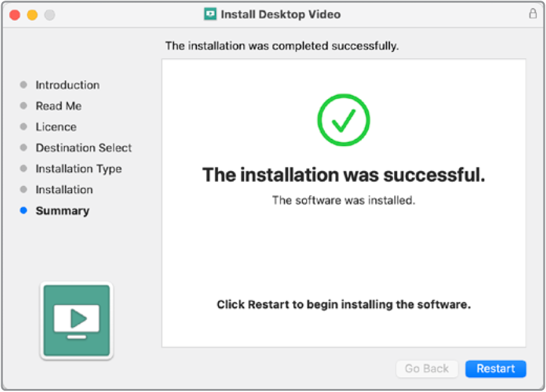Image resolution: width=546 pixels, height=392 pixels.
Task: Minimize the window using yellow button
Action: [32, 14]
